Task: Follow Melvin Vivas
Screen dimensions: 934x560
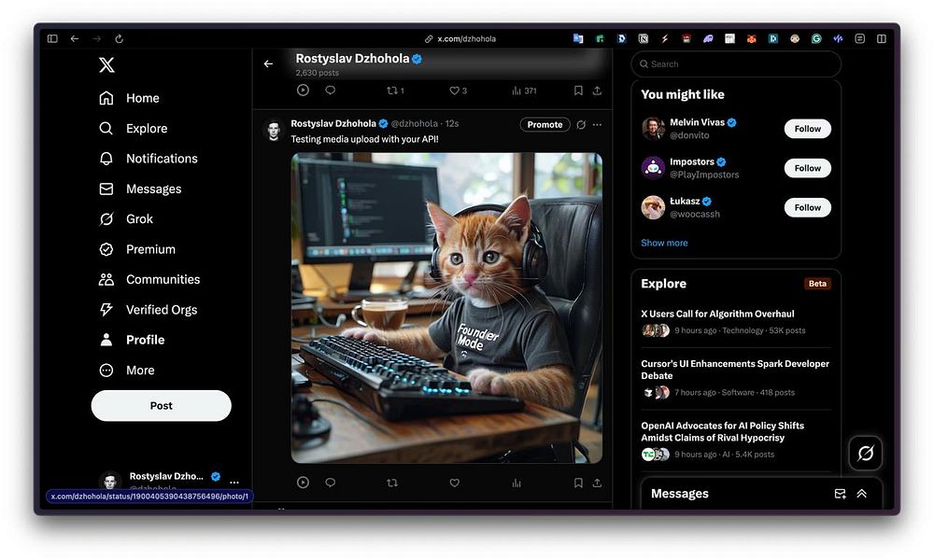Action: [x=808, y=129]
